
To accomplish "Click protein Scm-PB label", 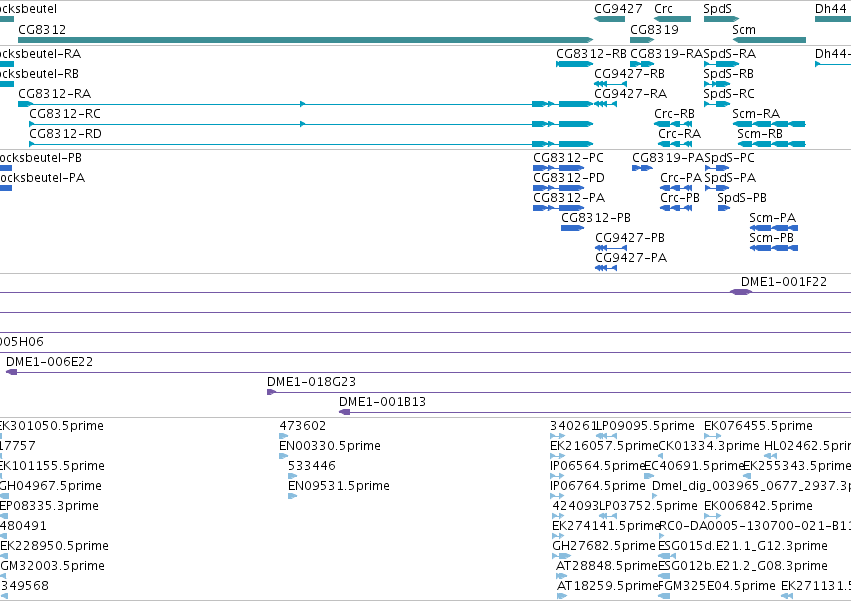I will click(x=772, y=238).
